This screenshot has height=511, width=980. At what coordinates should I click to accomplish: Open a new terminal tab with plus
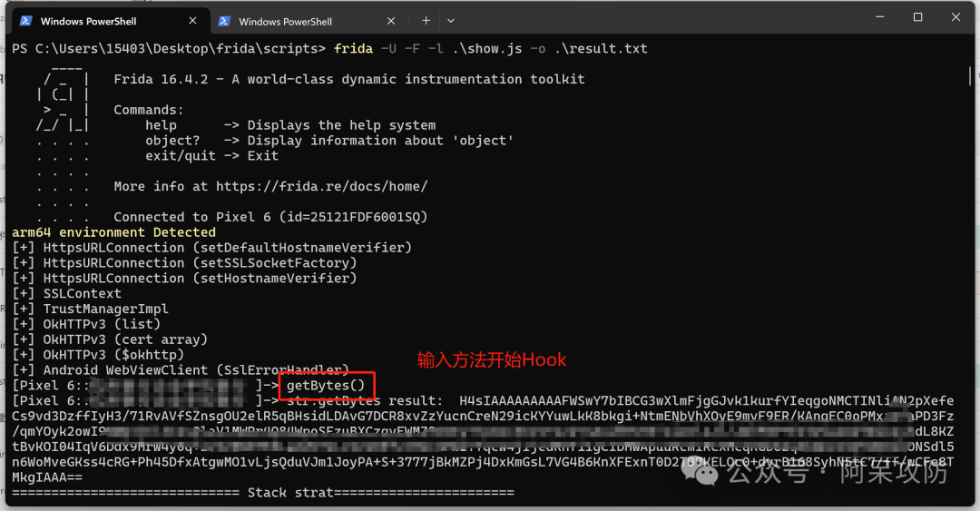click(x=426, y=21)
